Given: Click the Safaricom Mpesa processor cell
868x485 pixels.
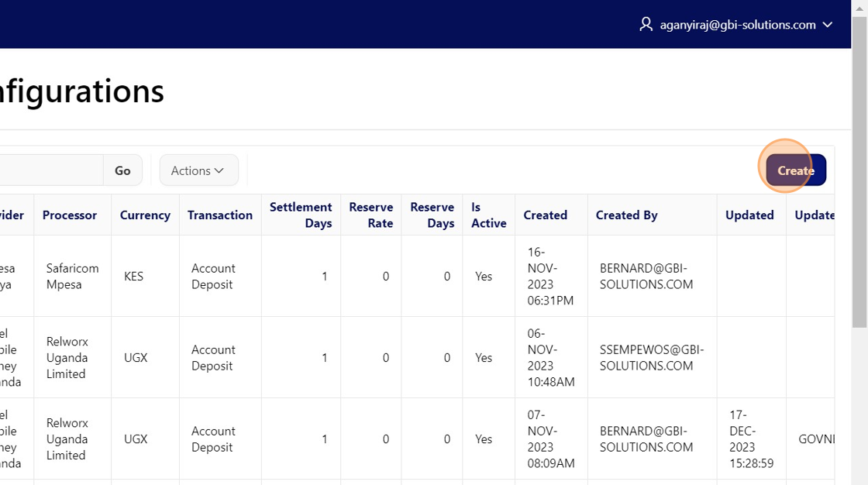Looking at the screenshot, I should coord(72,277).
